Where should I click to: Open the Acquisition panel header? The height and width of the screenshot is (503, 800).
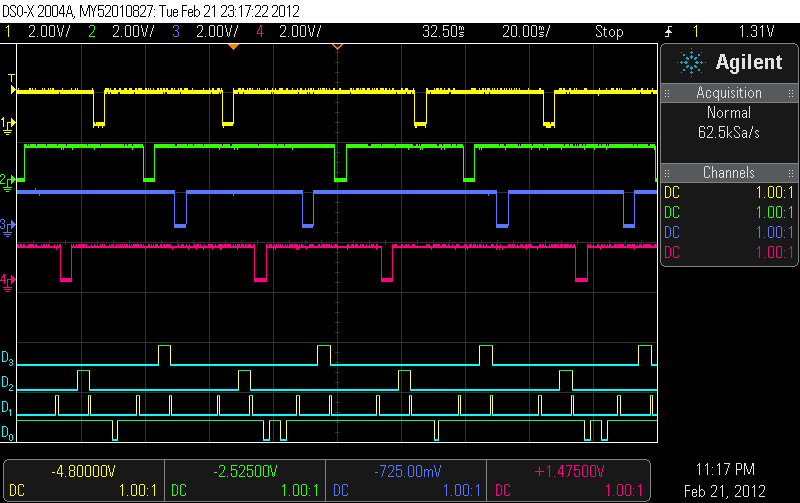729,93
